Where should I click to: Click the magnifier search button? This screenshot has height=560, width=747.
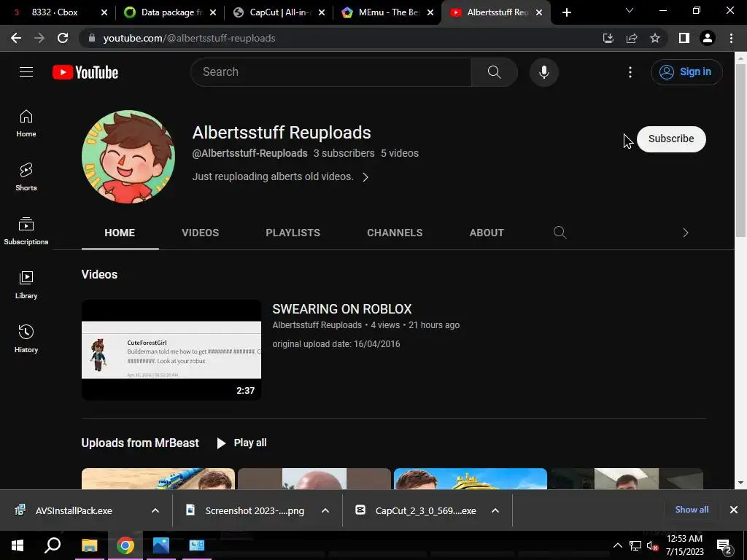494,72
